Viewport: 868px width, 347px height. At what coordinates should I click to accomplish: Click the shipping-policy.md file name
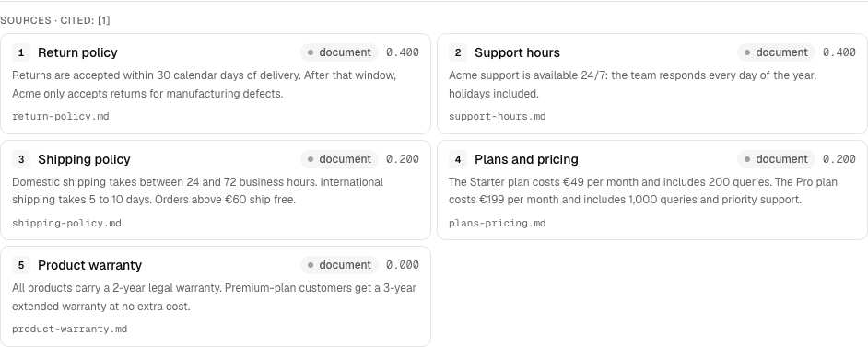click(66, 224)
